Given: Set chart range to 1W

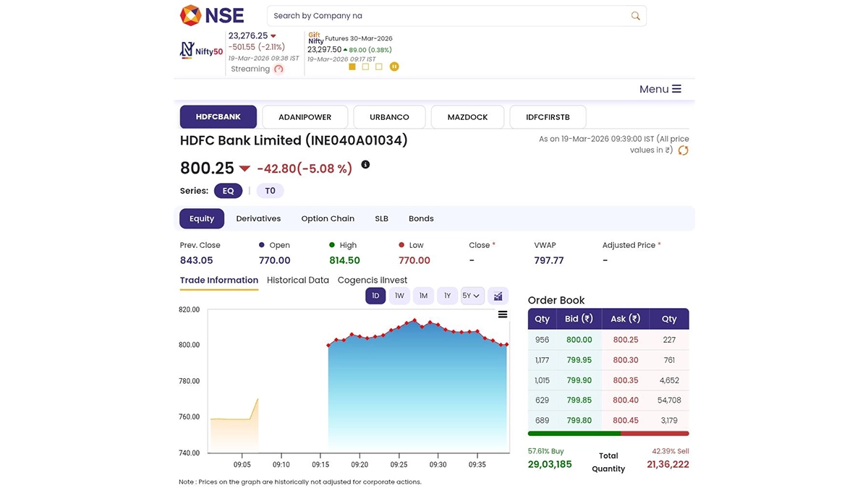Looking at the screenshot, I should click(x=399, y=296).
